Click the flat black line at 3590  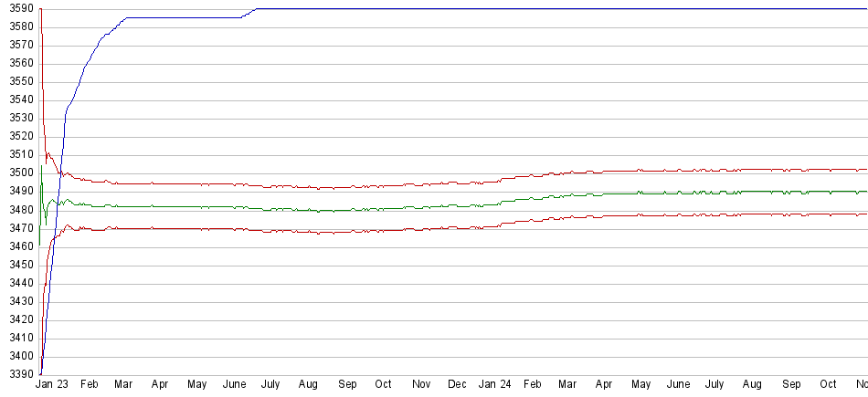coord(548,9)
